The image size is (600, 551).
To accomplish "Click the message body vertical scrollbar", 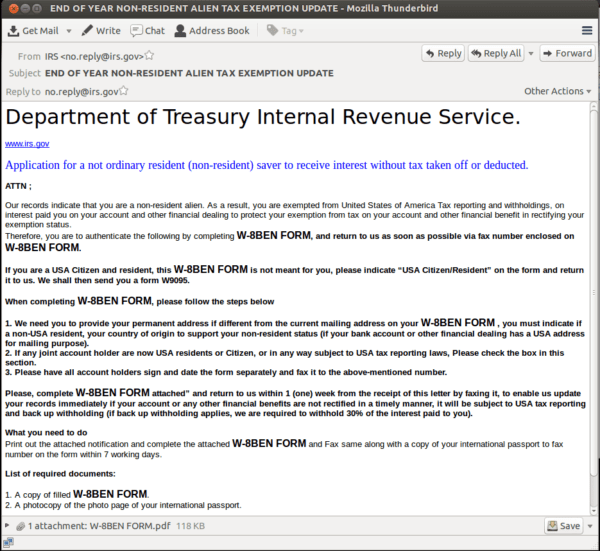I will pos(593,291).
